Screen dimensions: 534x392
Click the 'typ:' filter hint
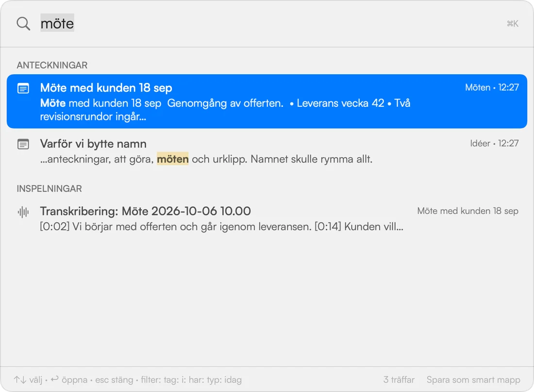point(214,380)
